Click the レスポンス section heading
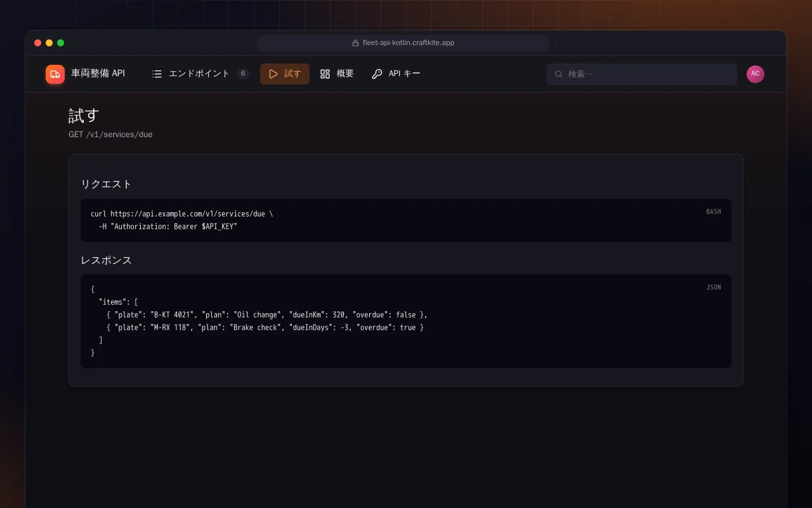The width and height of the screenshot is (812, 508). tap(106, 260)
